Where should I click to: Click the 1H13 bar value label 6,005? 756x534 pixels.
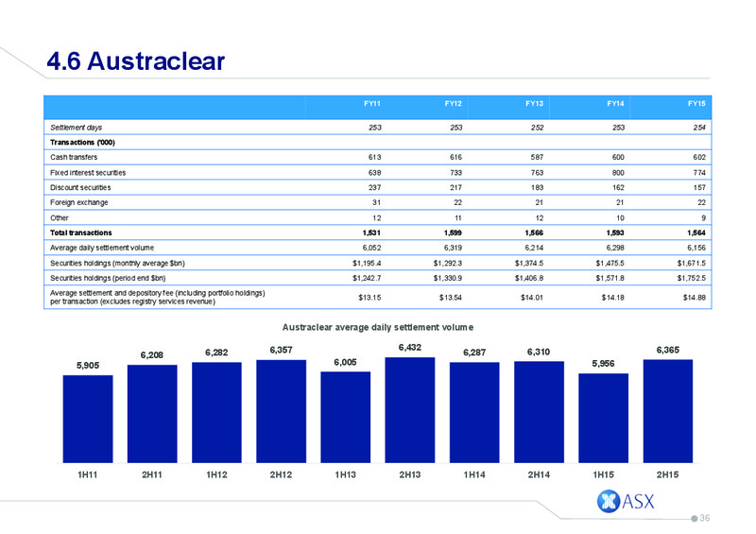pos(345,362)
